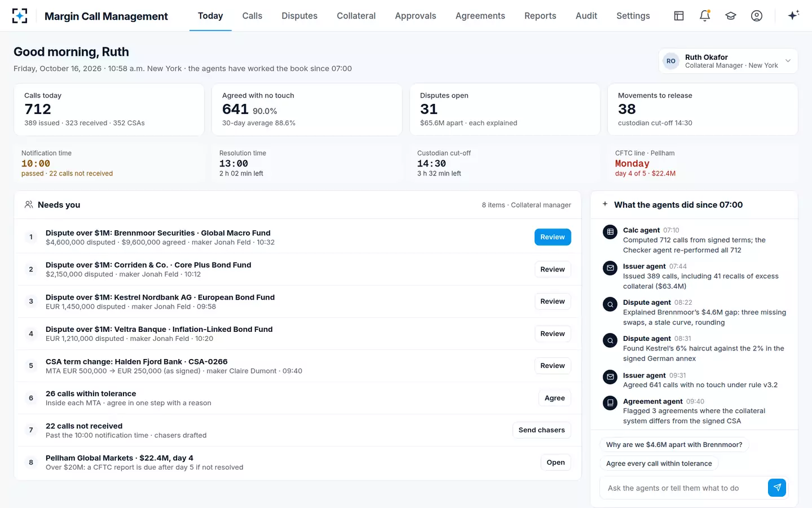Click the Issuer agent 09:31 envelope icon

click(610, 377)
